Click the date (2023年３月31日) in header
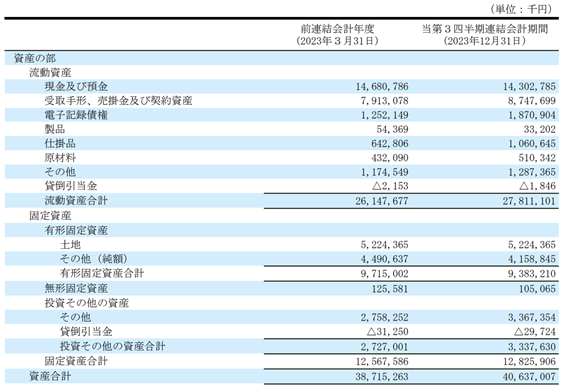Image resolution: width=565 pixels, height=386 pixels. 338,41
